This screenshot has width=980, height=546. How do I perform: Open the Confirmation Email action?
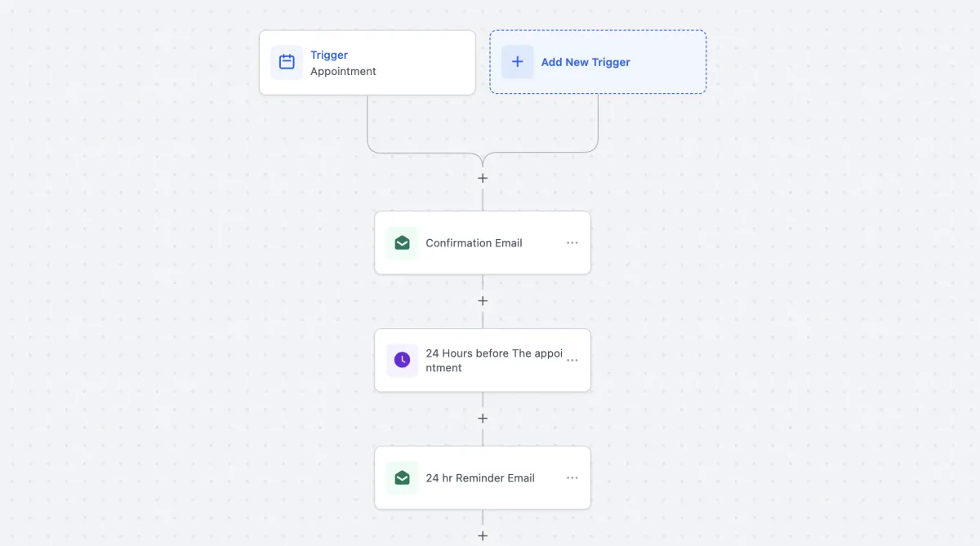pos(483,243)
